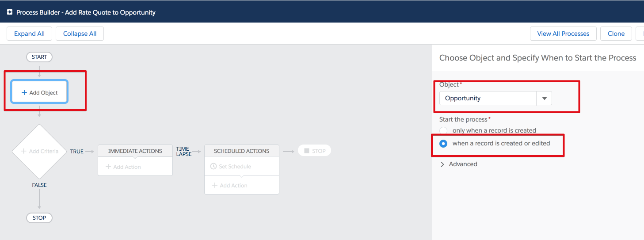644x240 pixels.
Task: Click the Add Criteria diamond node
Action: 39,151
